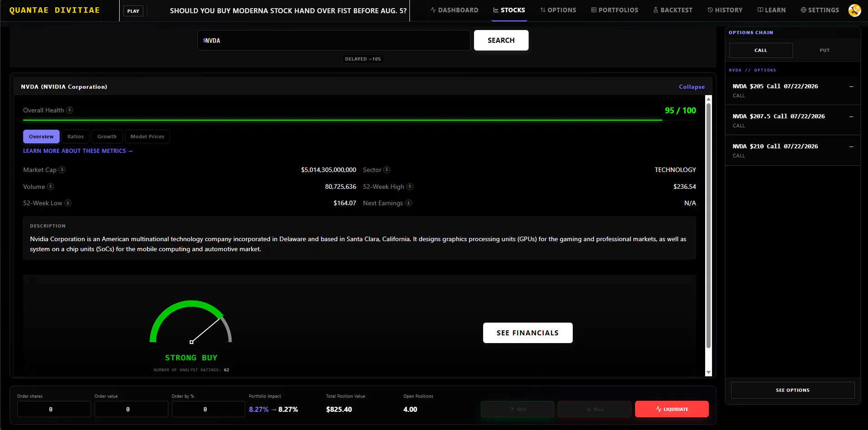This screenshot has width=868, height=430.
Task: Show info icon for Next Earnings
Action: (409, 203)
